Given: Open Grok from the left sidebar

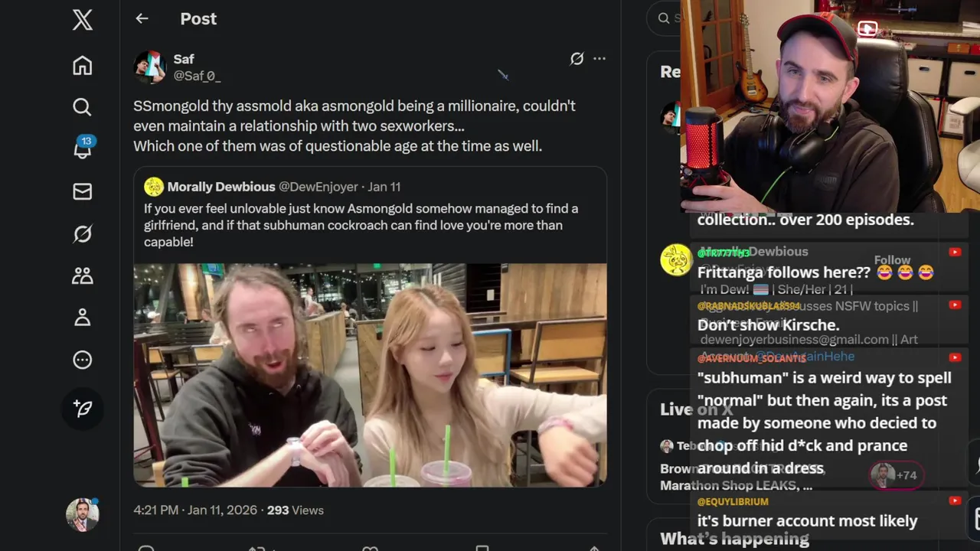Looking at the screenshot, I should 83,233.
